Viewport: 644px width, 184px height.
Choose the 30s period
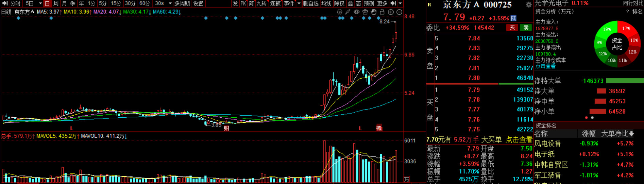159,3
